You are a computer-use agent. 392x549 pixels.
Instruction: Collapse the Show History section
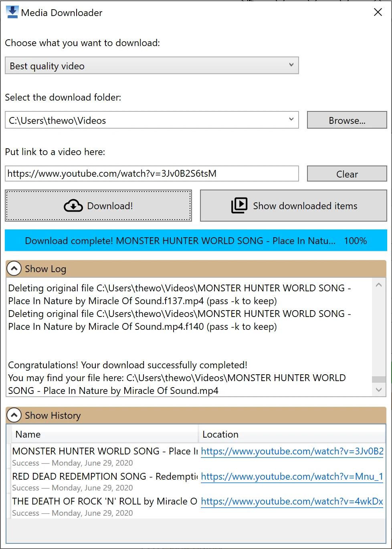coord(14,415)
